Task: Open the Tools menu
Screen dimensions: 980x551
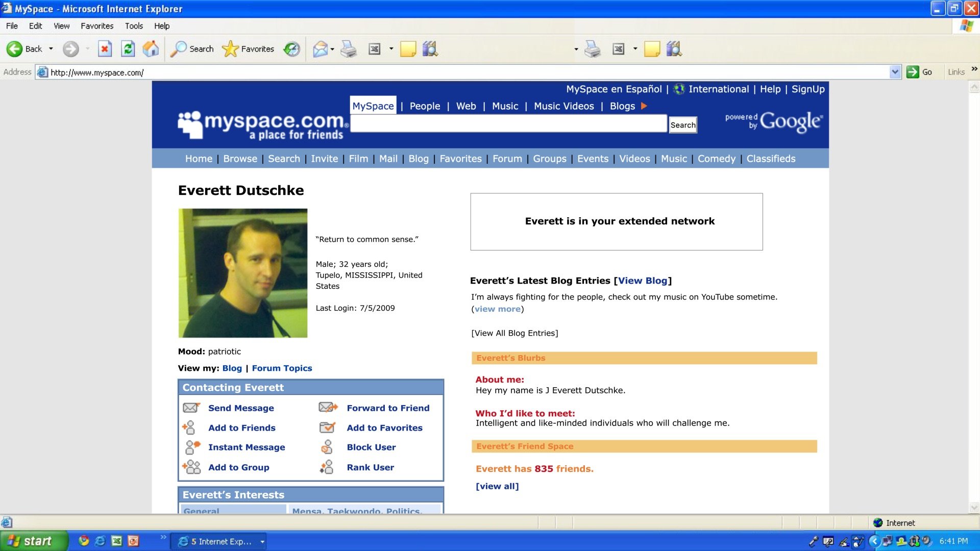Action: click(134, 26)
